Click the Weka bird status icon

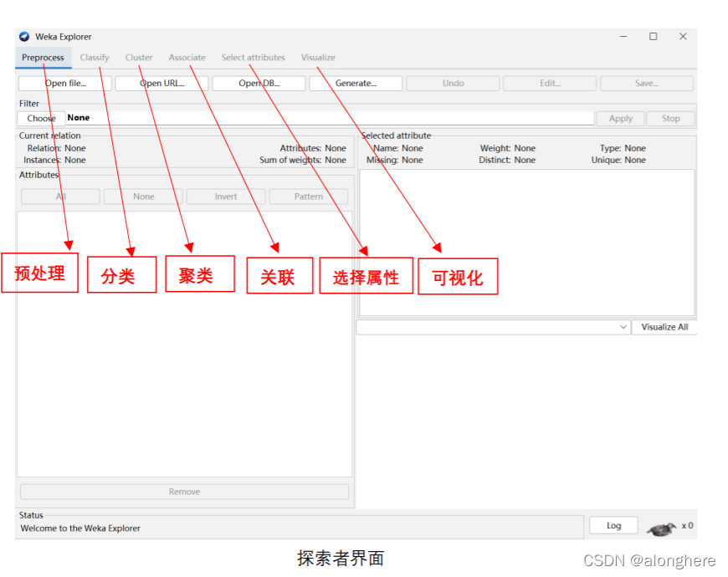click(x=662, y=528)
